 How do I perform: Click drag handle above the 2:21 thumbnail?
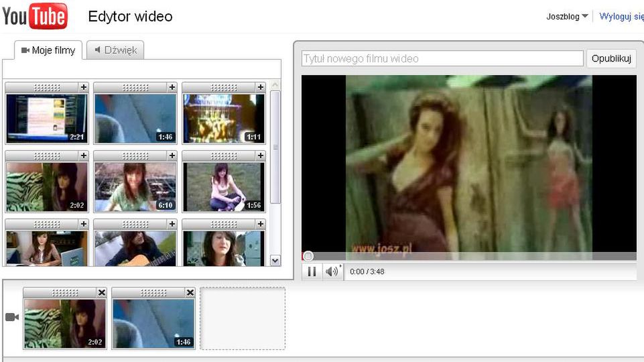pyautogui.click(x=47, y=88)
